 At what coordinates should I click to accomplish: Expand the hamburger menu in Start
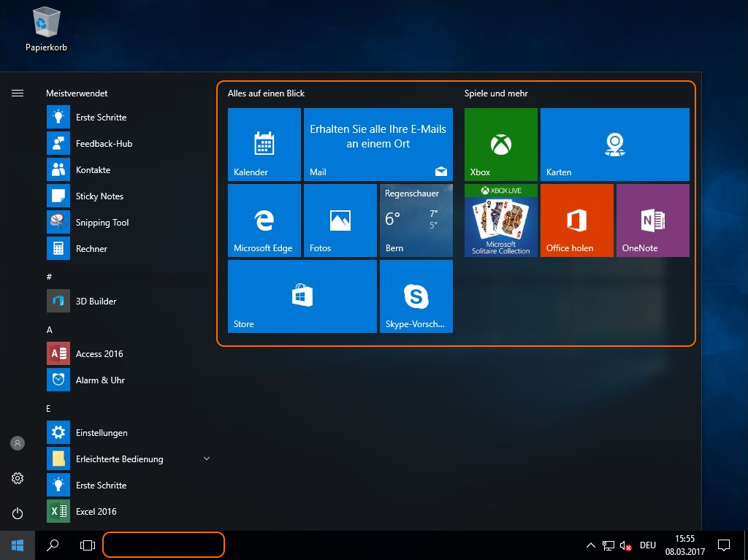pos(18,93)
